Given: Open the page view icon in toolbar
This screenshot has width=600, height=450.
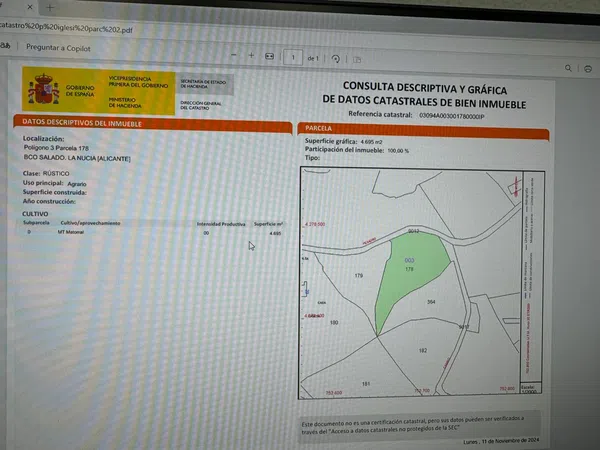Looking at the screenshot, I should (356, 59).
